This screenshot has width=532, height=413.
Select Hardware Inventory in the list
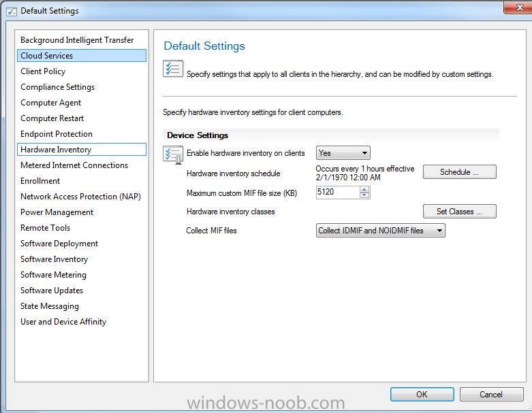pos(82,150)
